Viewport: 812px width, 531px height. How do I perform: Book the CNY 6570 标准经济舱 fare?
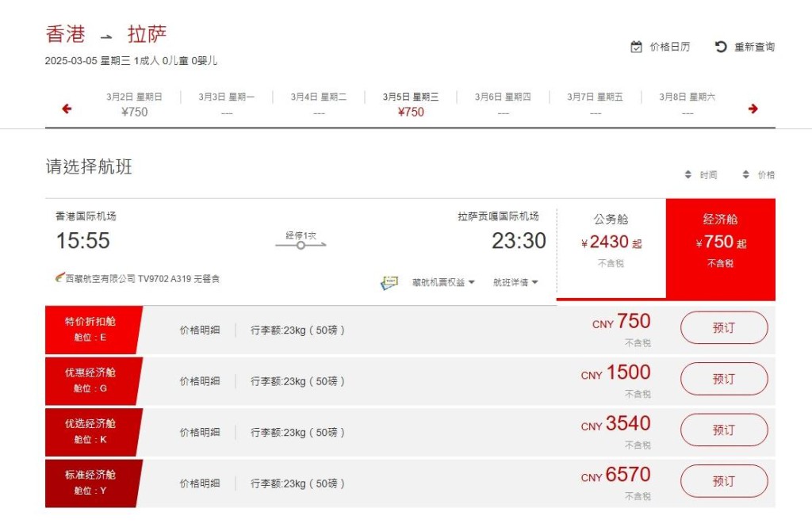click(724, 481)
